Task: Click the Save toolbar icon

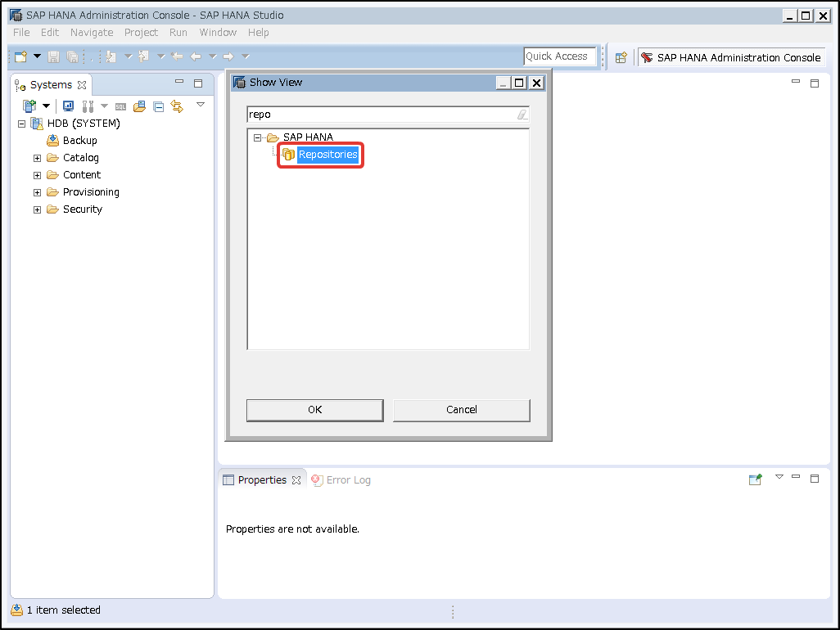Action: [53, 56]
